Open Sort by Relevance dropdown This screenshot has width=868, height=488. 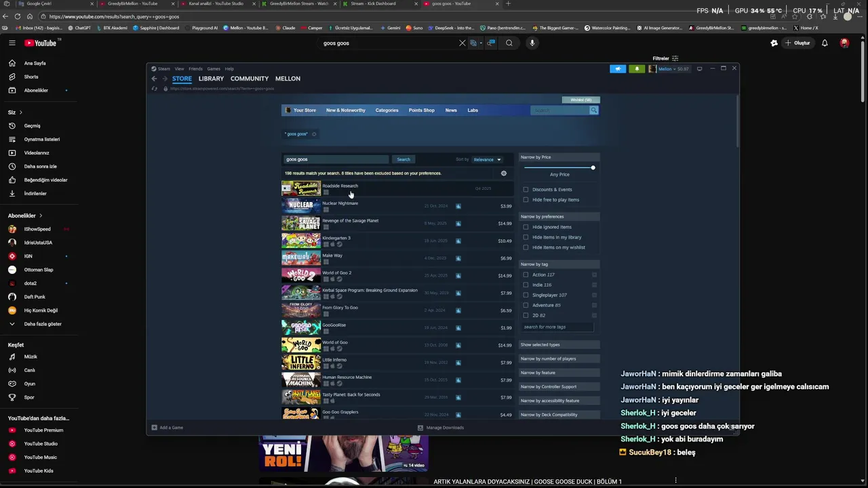pyautogui.click(x=488, y=159)
